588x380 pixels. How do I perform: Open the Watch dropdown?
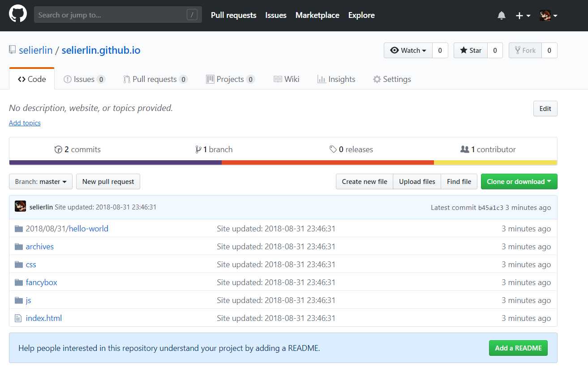point(408,51)
